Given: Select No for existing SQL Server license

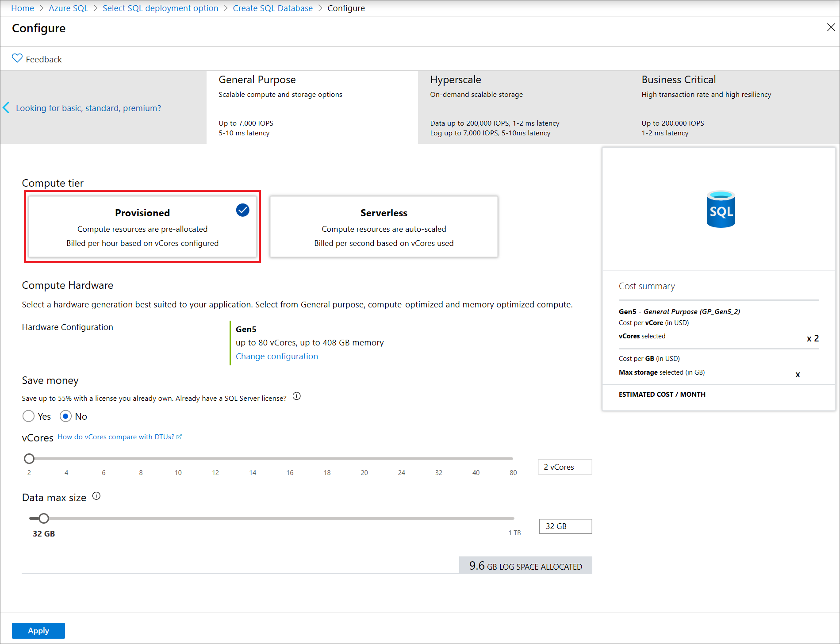Looking at the screenshot, I should pyautogui.click(x=65, y=416).
